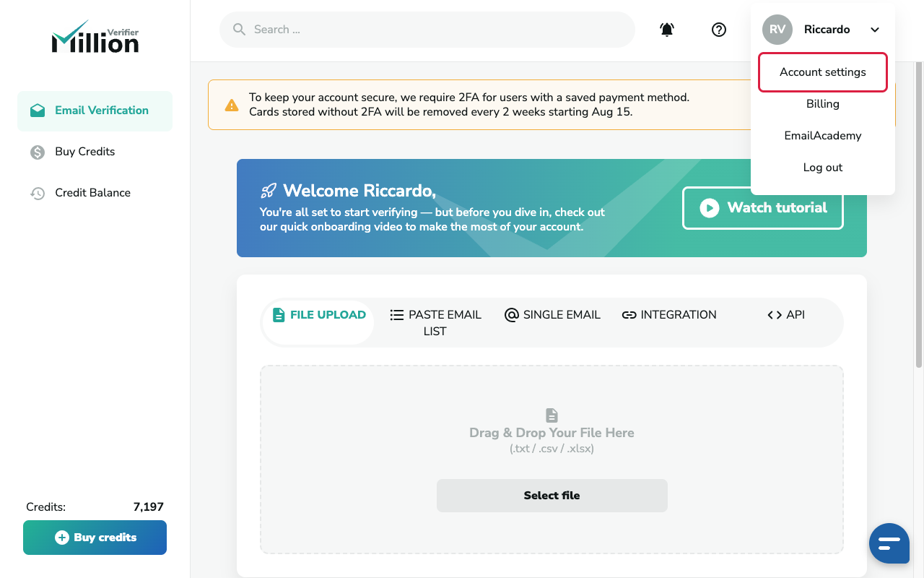Click the 2FA security notice text
The width and height of the screenshot is (924, 578).
pos(469,105)
